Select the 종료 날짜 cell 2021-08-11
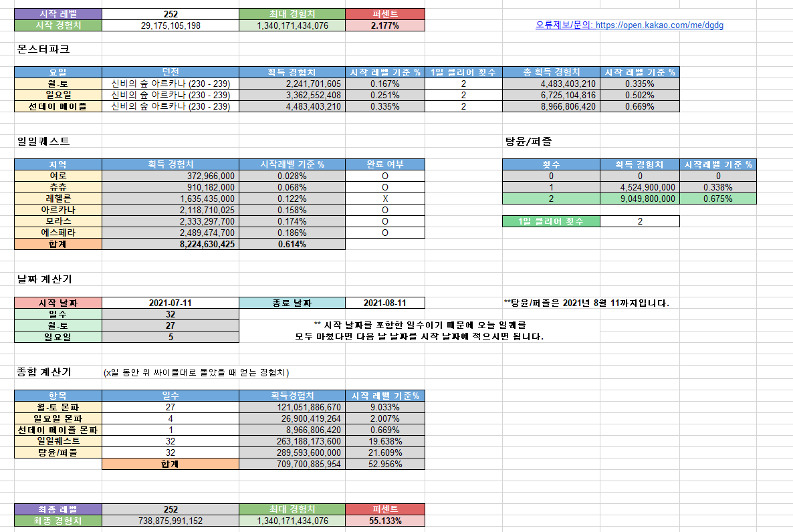This screenshot has width=793, height=532. [385, 303]
